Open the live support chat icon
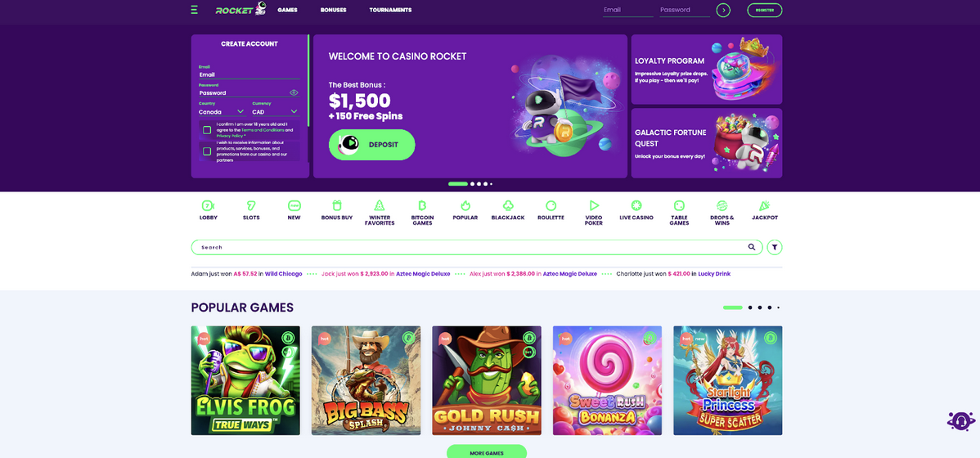The height and width of the screenshot is (458, 980). (961, 420)
